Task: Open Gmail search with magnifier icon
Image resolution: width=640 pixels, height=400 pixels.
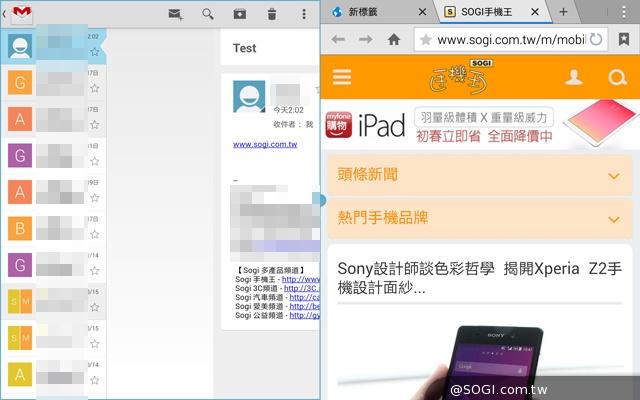Action: (x=208, y=14)
